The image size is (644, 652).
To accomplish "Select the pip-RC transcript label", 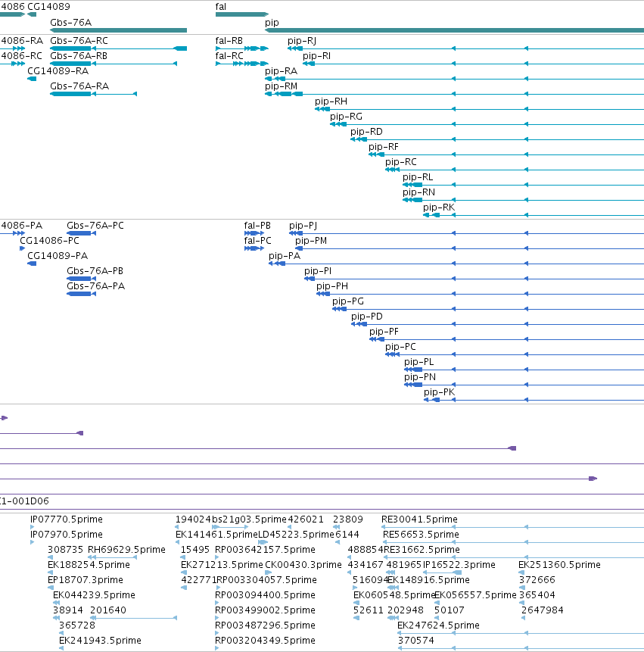I will [401, 162].
